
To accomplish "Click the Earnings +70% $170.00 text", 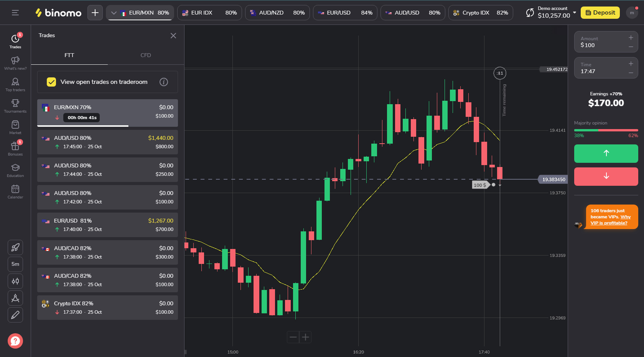I will tap(606, 100).
